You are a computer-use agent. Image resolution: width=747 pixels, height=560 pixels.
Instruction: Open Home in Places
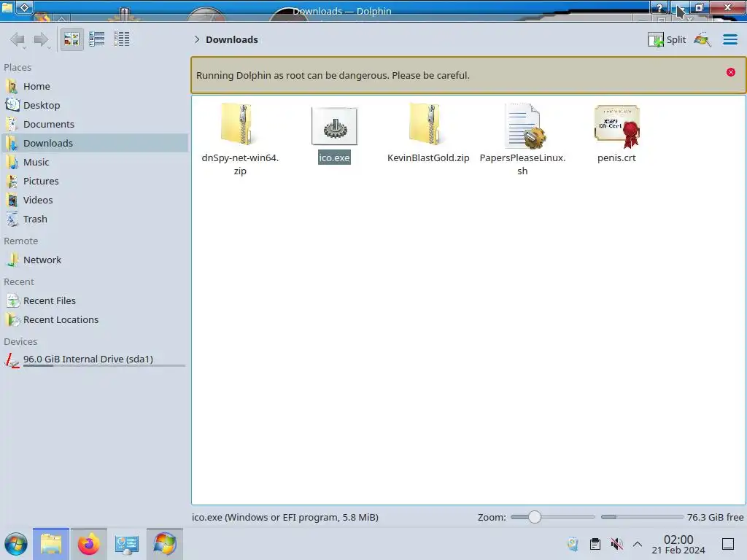point(94,86)
